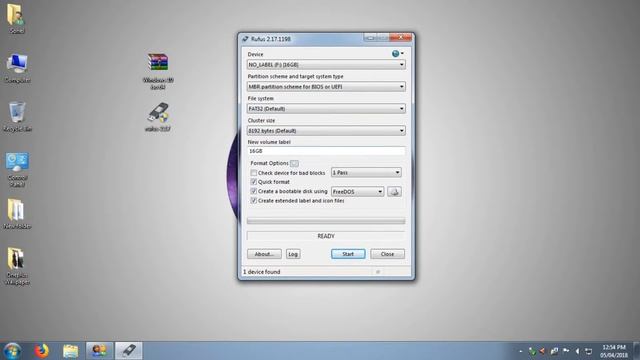Open the Recycle Bin desktop icon
Screen dimensions: 640x360
pos(17,116)
